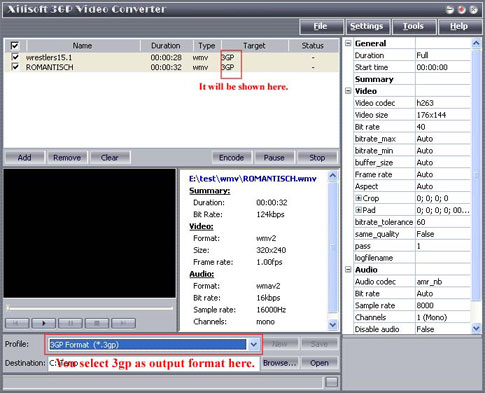Click the Browse destination button
The height and width of the screenshot is (393, 485).
(x=279, y=363)
